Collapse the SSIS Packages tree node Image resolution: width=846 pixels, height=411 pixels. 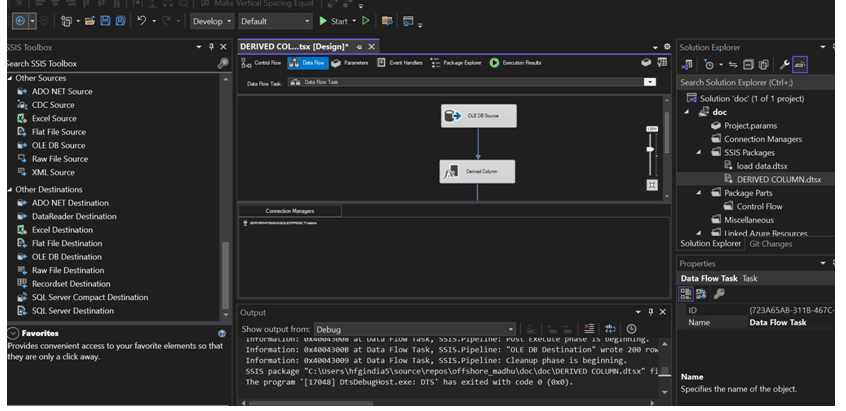[699, 153]
